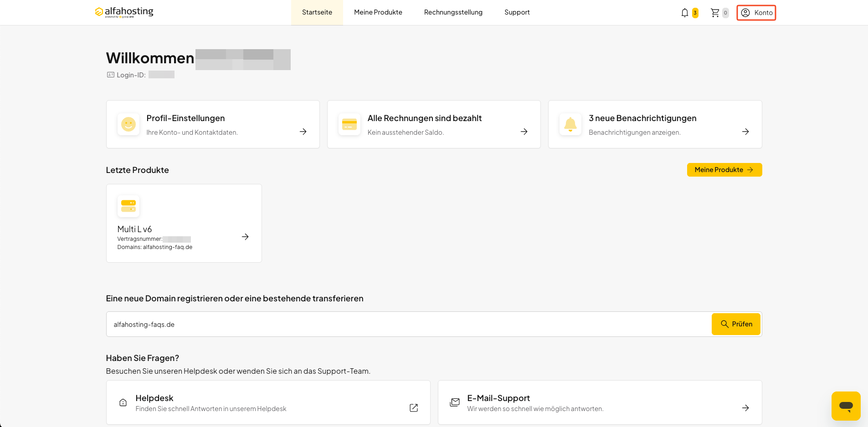Open the Rechnungsstellung menu item

[x=453, y=12]
